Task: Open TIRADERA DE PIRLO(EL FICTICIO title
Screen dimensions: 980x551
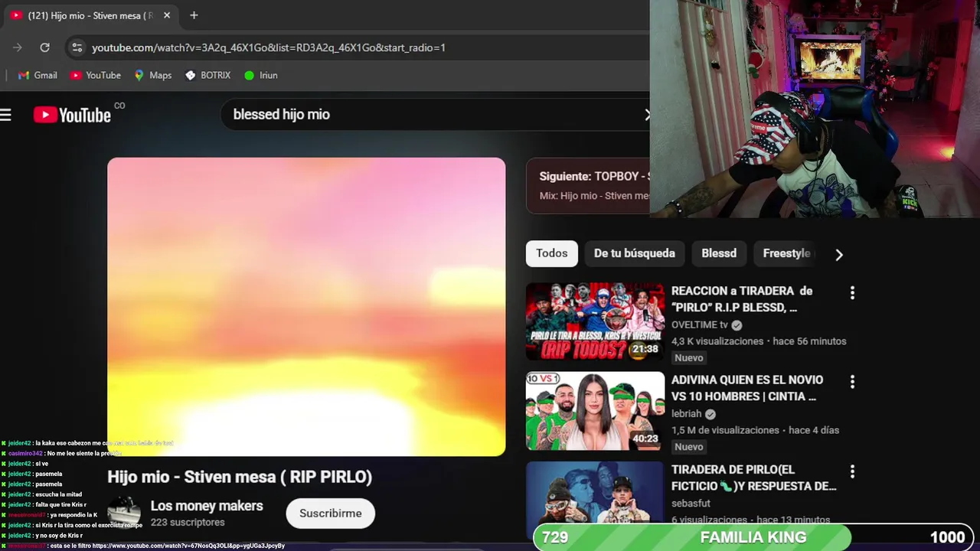Action: point(753,478)
